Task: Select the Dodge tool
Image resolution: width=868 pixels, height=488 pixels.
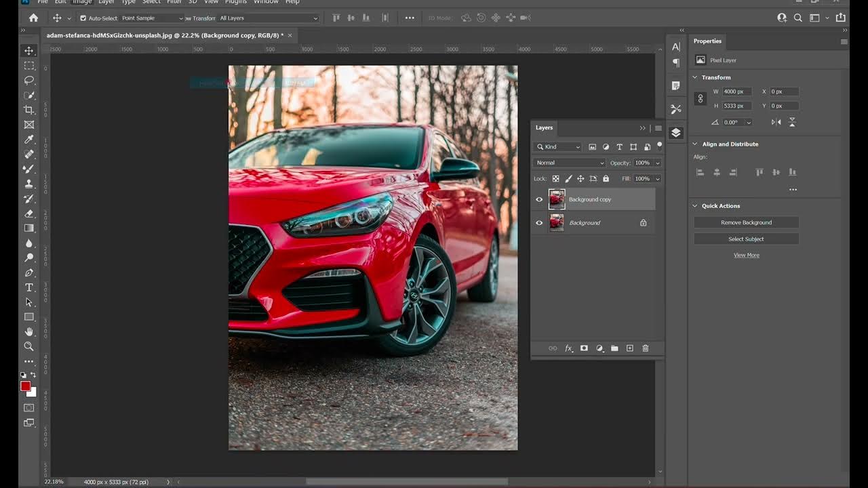Action: (x=29, y=258)
